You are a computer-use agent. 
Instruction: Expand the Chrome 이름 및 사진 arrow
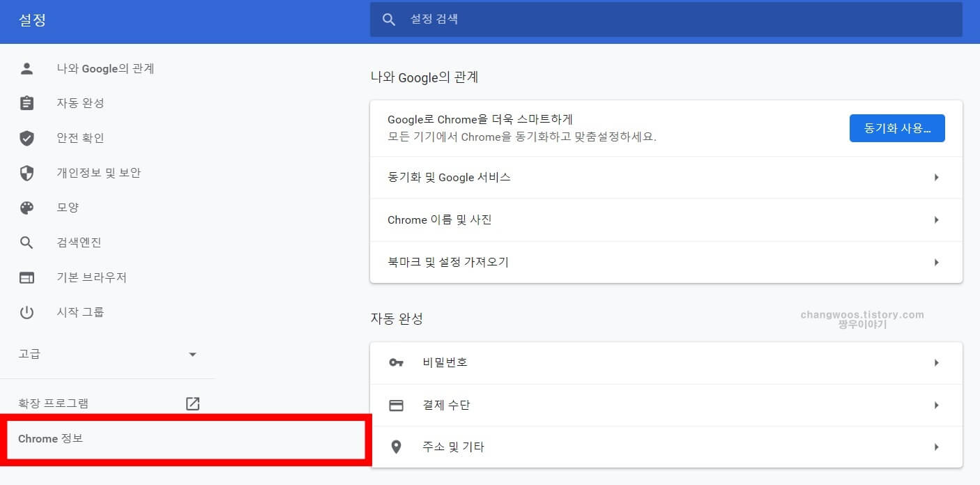937,220
